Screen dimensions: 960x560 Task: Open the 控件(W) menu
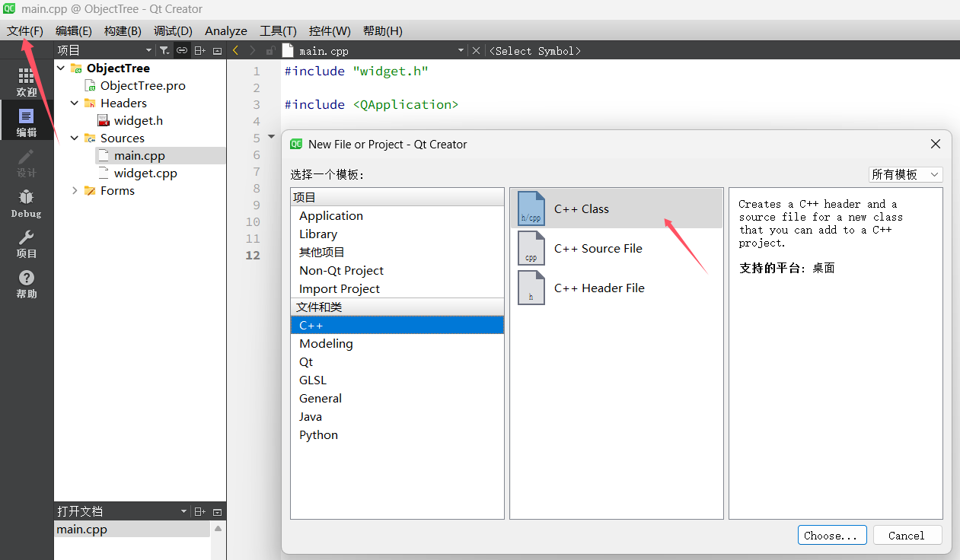(x=330, y=30)
